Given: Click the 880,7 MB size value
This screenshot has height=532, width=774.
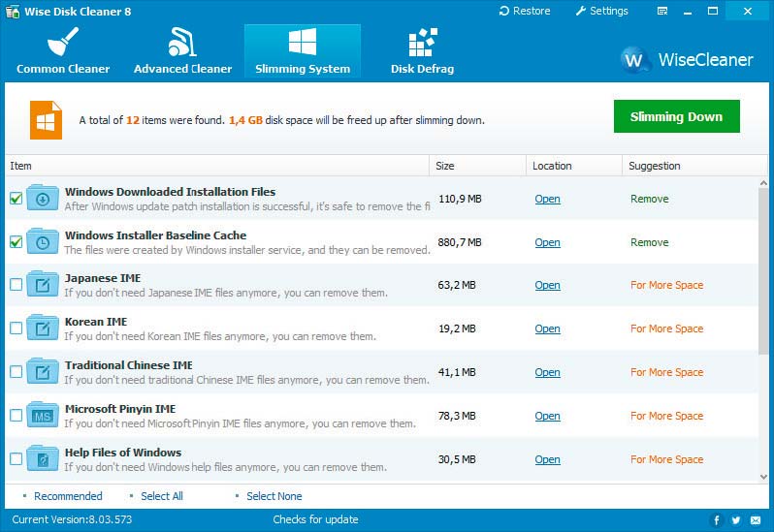Looking at the screenshot, I should [x=460, y=242].
